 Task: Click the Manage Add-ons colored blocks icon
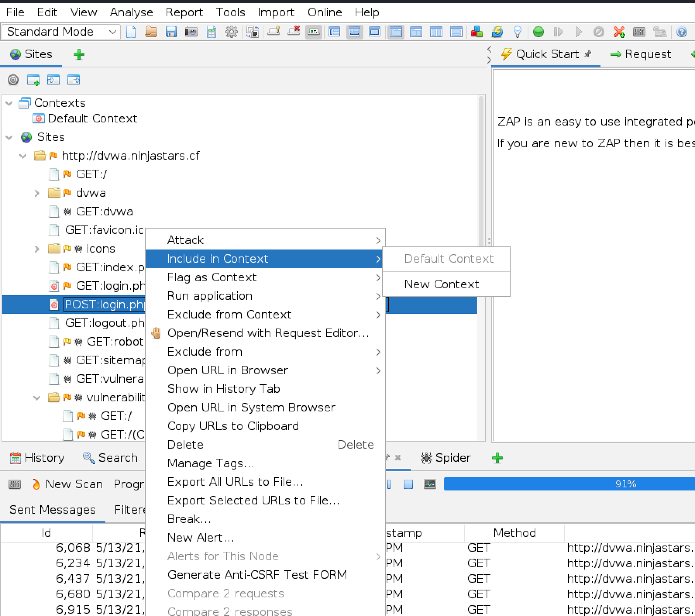point(477,32)
